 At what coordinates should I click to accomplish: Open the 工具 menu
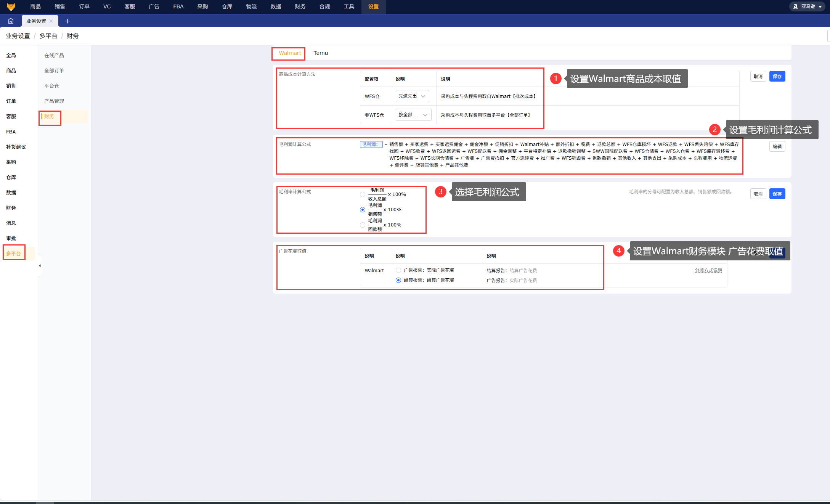point(349,6)
